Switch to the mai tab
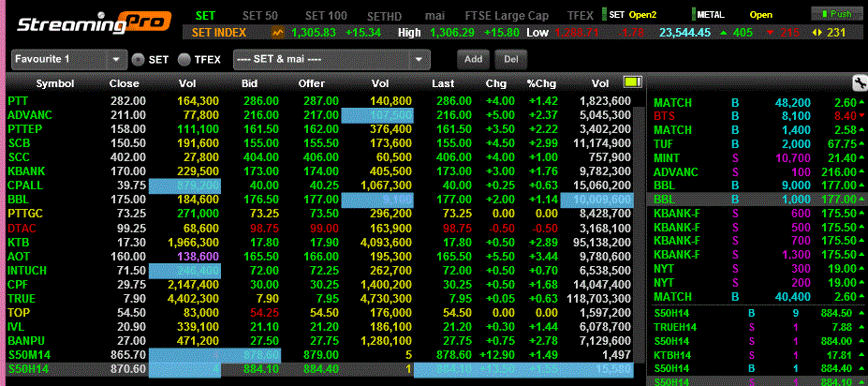The height and width of the screenshot is (386, 868). coord(434,16)
